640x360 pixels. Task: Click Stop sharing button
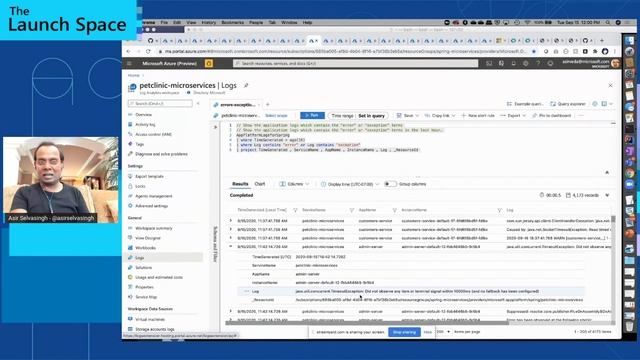[404, 332]
